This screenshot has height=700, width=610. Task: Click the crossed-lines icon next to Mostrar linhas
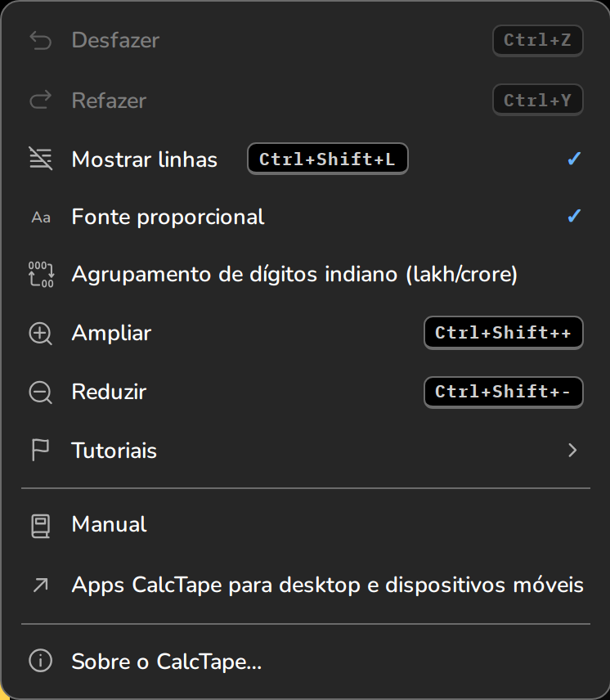point(41,159)
